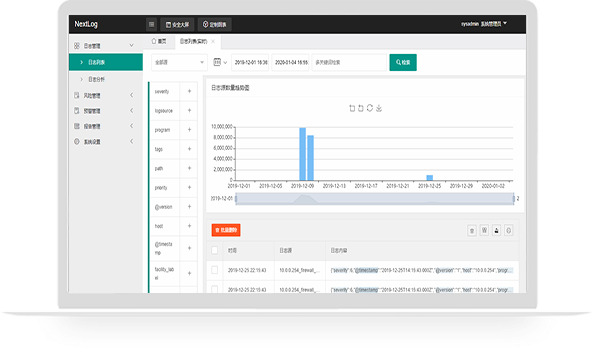The height and width of the screenshot is (360, 593).
Task: Click the circular clock icon in table toolbar
Action: click(509, 230)
